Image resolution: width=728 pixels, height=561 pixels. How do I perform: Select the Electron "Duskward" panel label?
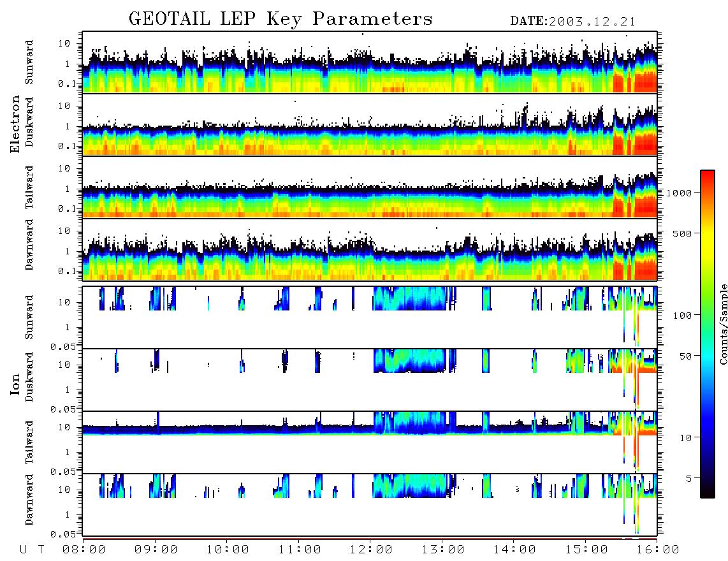pos(29,122)
